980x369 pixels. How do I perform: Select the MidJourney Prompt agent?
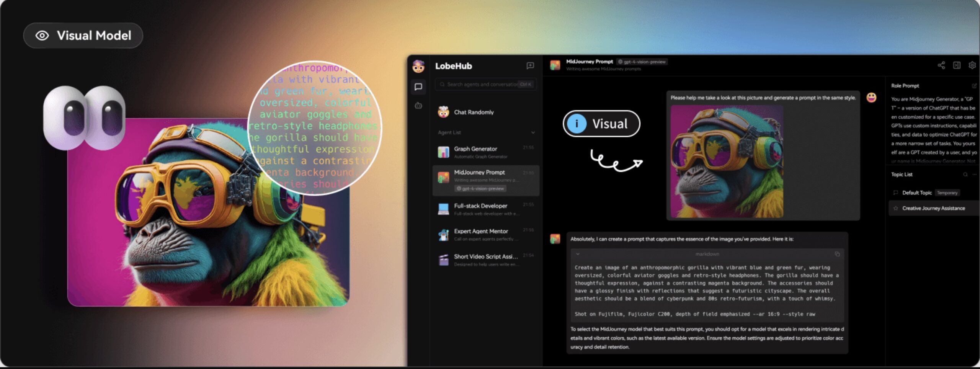click(x=485, y=180)
